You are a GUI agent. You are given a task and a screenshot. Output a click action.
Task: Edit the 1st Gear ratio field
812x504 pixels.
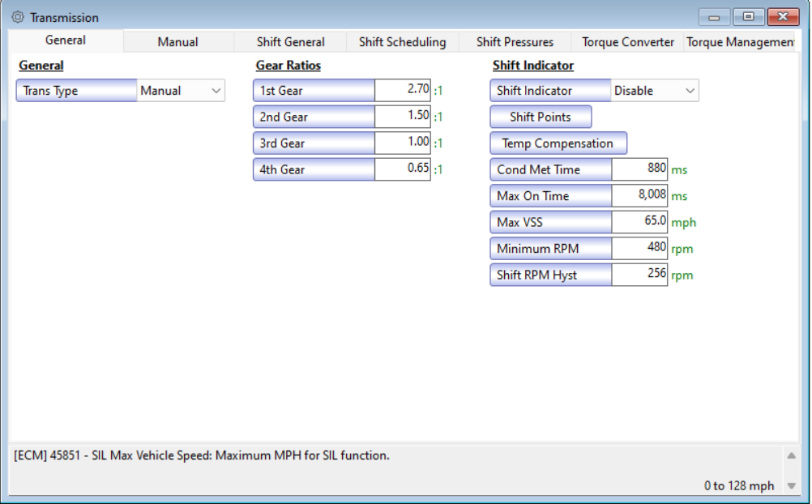(403, 91)
